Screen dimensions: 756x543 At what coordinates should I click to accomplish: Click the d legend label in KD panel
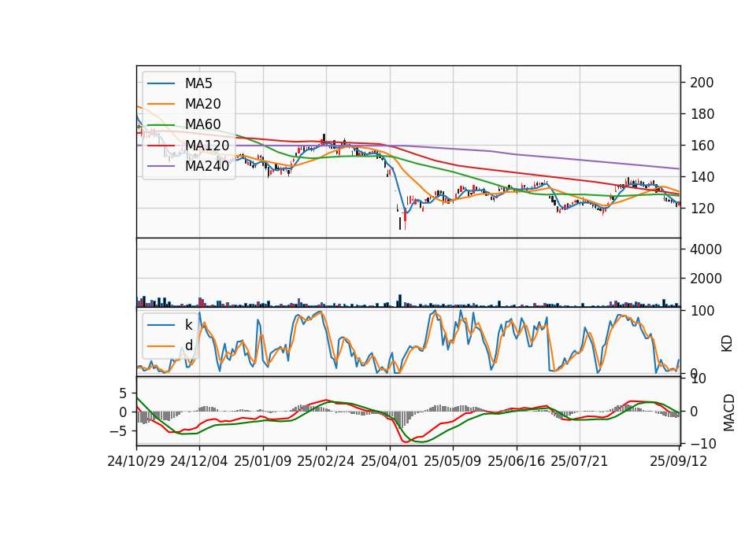pos(188,345)
